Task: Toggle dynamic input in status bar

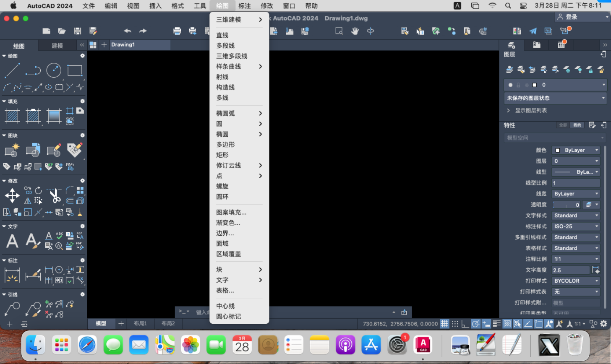Action: point(486,323)
